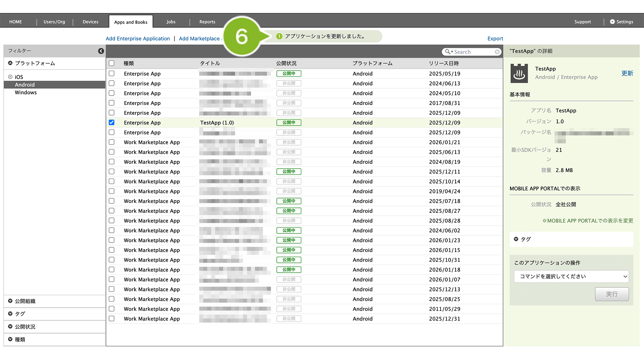The height and width of the screenshot is (362, 644).
Task: Open the command selection dropdown
Action: coord(571,277)
